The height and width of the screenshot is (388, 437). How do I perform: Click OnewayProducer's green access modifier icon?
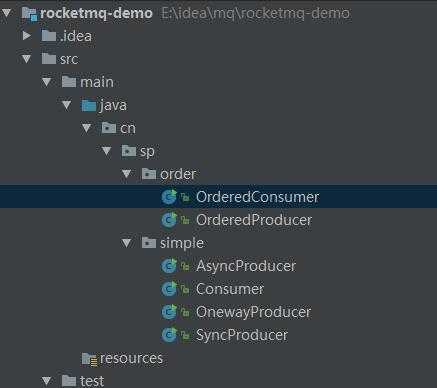(x=185, y=312)
